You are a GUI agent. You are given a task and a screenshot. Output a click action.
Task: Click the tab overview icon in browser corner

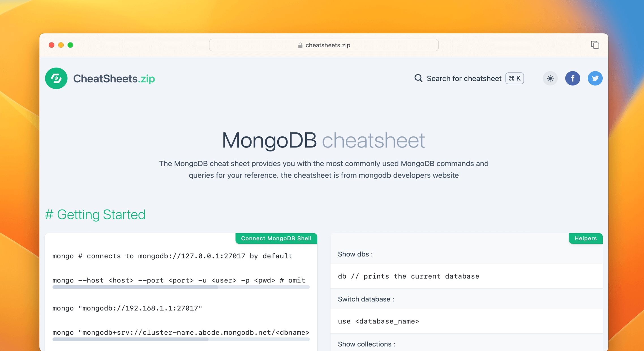point(595,45)
